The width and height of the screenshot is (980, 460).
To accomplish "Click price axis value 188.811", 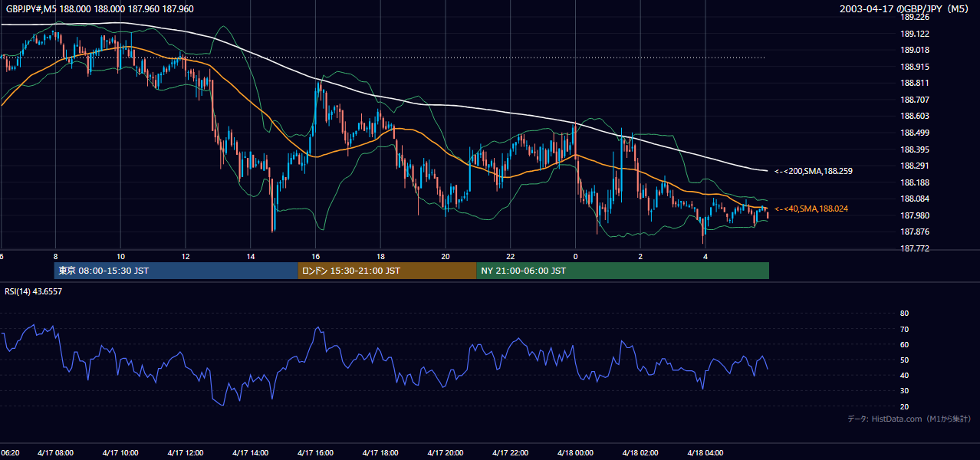I will pos(915,84).
